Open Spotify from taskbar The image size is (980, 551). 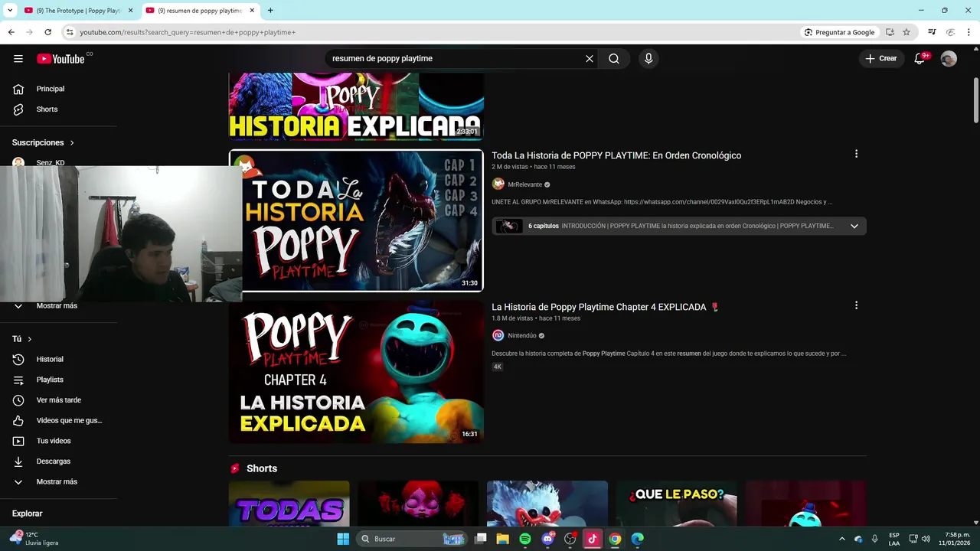tap(525, 539)
